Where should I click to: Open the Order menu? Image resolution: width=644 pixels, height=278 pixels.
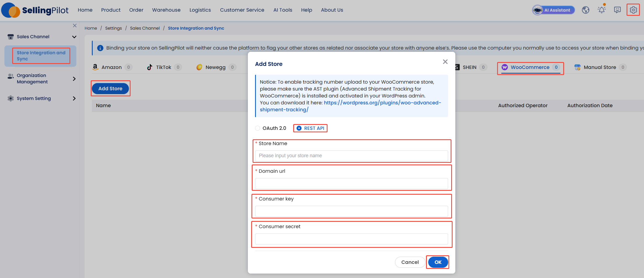(136, 10)
